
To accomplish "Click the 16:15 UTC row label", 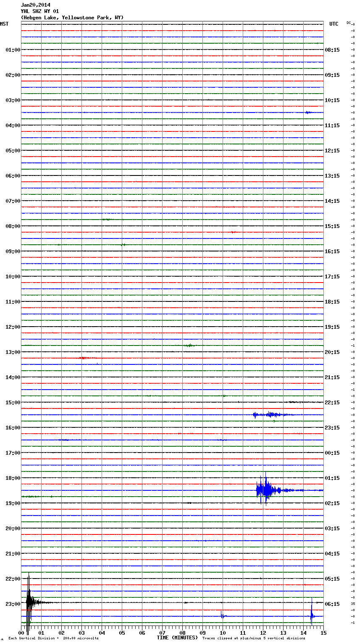I will (332, 251).
